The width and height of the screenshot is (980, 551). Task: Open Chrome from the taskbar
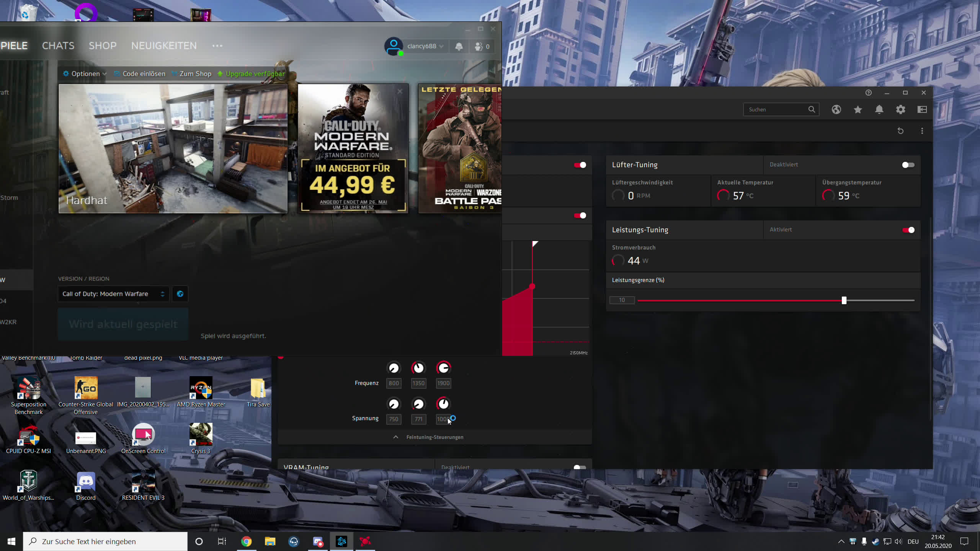tap(246, 541)
